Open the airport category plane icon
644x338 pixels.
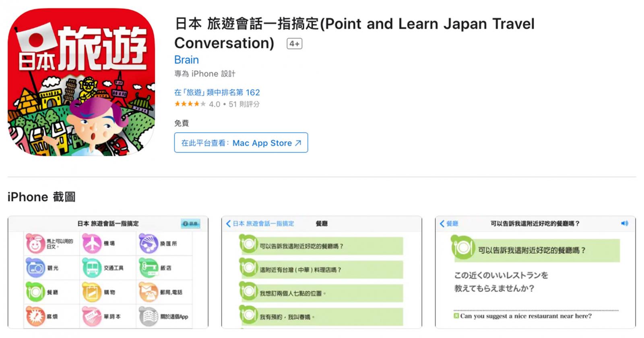92,243
